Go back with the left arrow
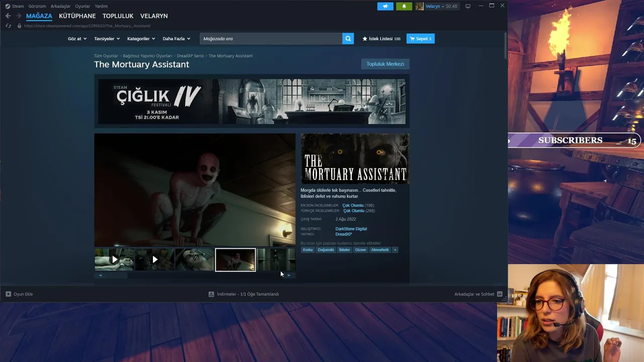 point(8,16)
